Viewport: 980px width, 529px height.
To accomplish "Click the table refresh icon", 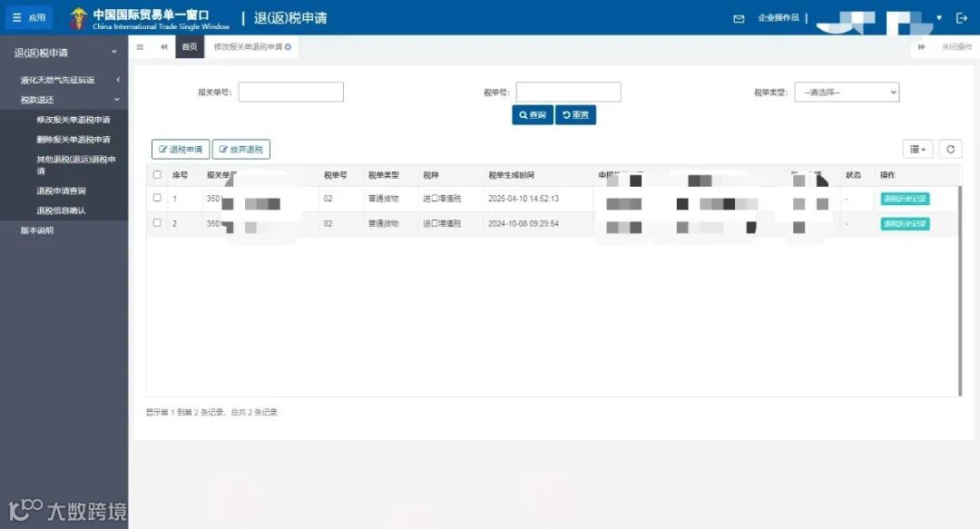I will [951, 149].
